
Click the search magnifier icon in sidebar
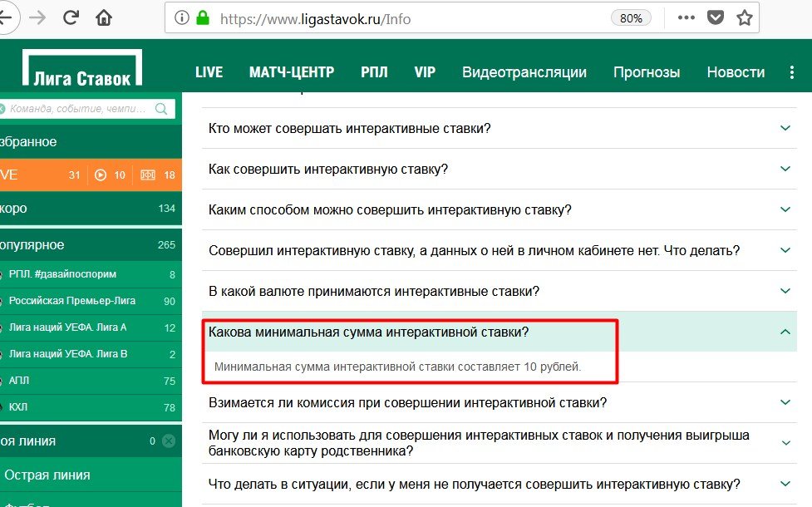[x=160, y=108]
